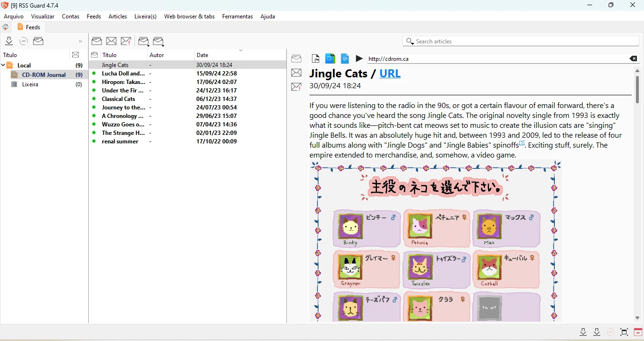The height and width of the screenshot is (341, 644).
Task: Click the unread-count envelope header in the feeds panel
Action: 75,55
